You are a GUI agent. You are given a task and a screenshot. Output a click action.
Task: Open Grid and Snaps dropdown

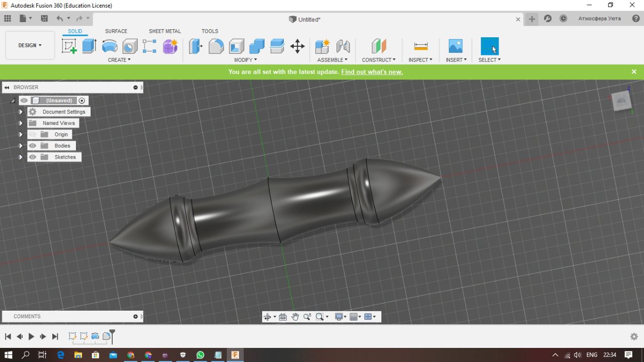pyautogui.click(x=355, y=317)
